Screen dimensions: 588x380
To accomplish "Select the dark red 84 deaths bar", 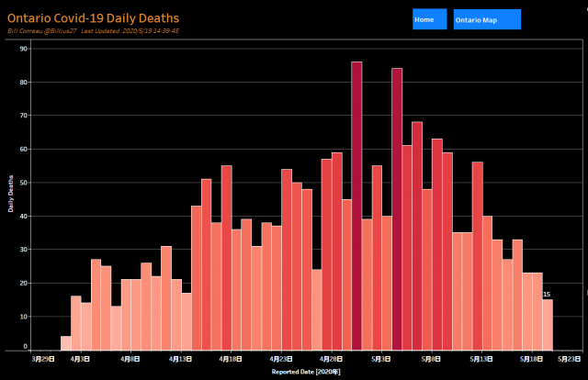I will click(x=397, y=209).
